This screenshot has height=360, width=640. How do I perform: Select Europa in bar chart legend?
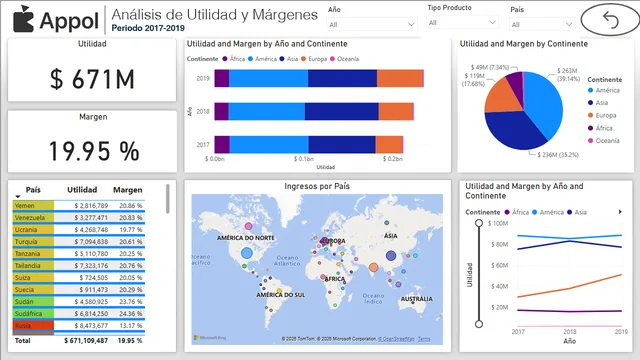click(314, 59)
